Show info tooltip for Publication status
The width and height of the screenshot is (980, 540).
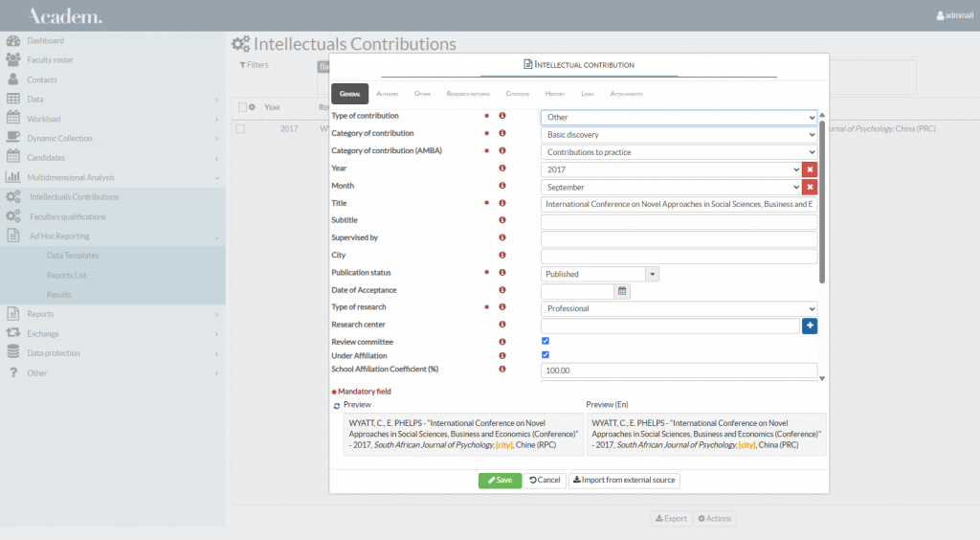(502, 273)
